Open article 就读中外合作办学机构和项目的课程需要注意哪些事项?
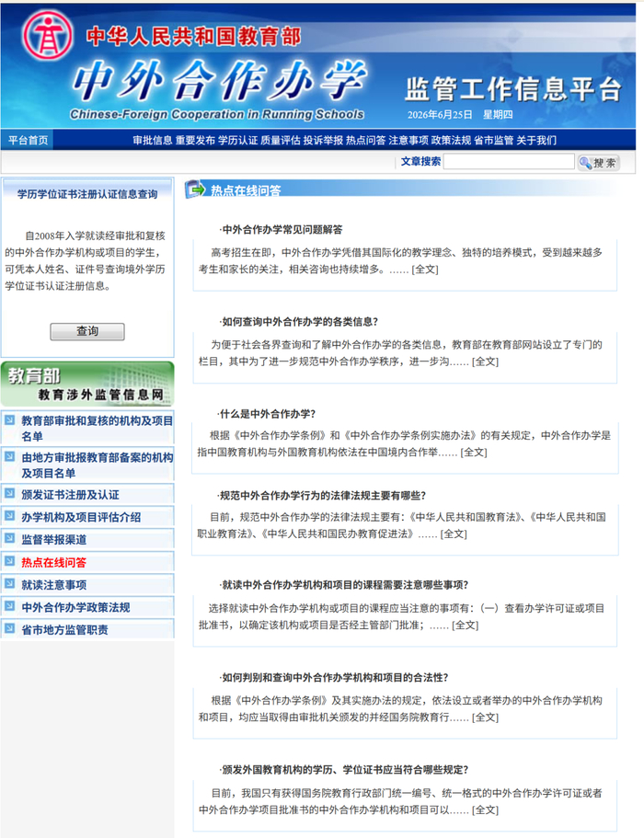This screenshot has height=838, width=644. click(x=344, y=585)
